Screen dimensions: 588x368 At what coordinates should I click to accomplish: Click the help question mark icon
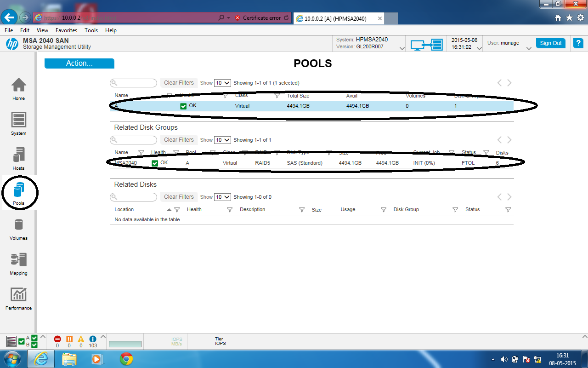(578, 43)
